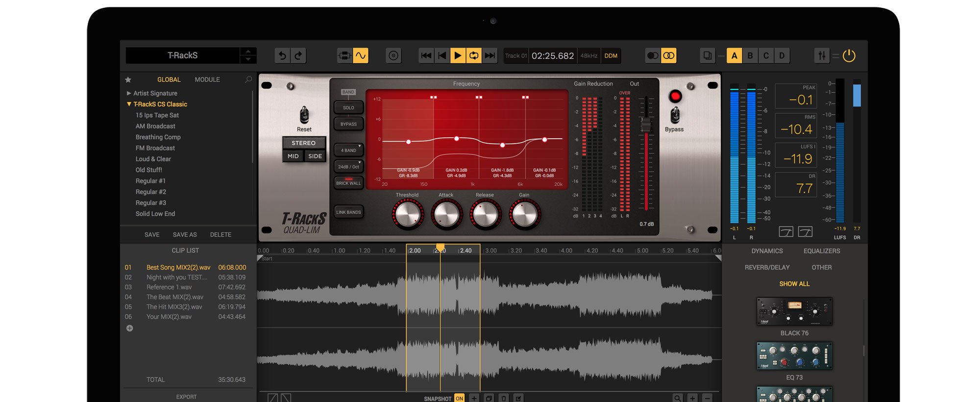The image size is (980, 402).
Task: Toggle the LINK BANDS button
Action: 348,212
